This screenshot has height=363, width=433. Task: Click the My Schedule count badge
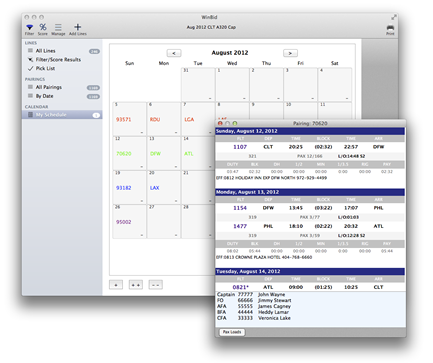coord(96,115)
